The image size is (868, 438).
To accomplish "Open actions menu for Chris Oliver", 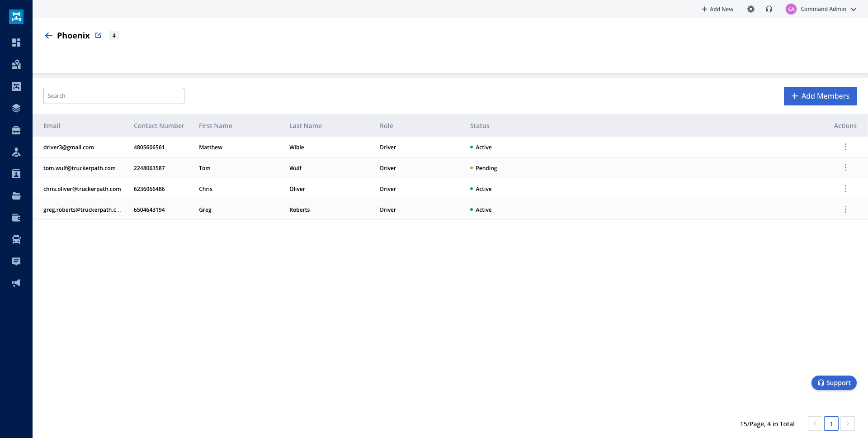I will [x=845, y=189].
